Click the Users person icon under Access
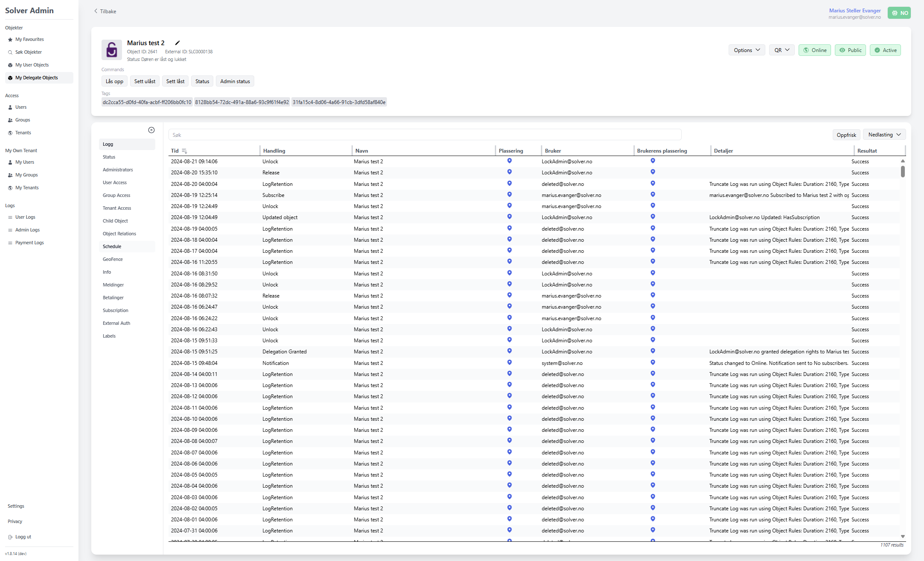Image resolution: width=924 pixels, height=561 pixels. tap(10, 107)
